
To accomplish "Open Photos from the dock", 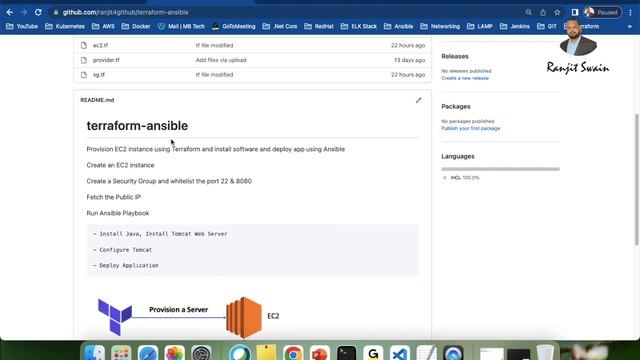I will click(175, 353).
